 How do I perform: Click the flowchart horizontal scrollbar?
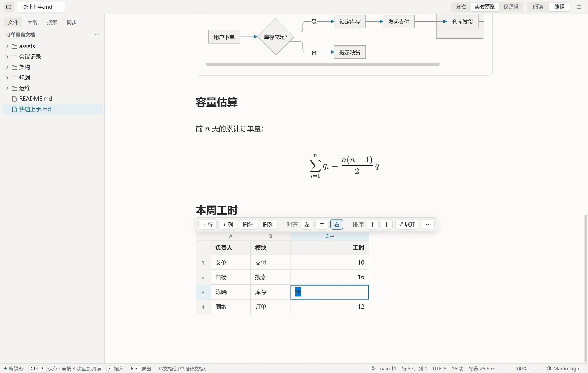[323, 64]
